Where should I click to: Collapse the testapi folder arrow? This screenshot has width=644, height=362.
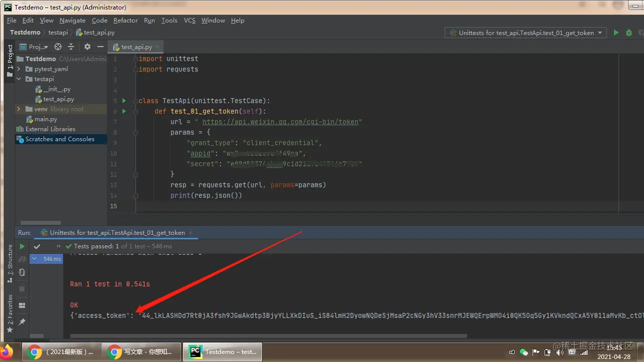pyautogui.click(x=19, y=79)
